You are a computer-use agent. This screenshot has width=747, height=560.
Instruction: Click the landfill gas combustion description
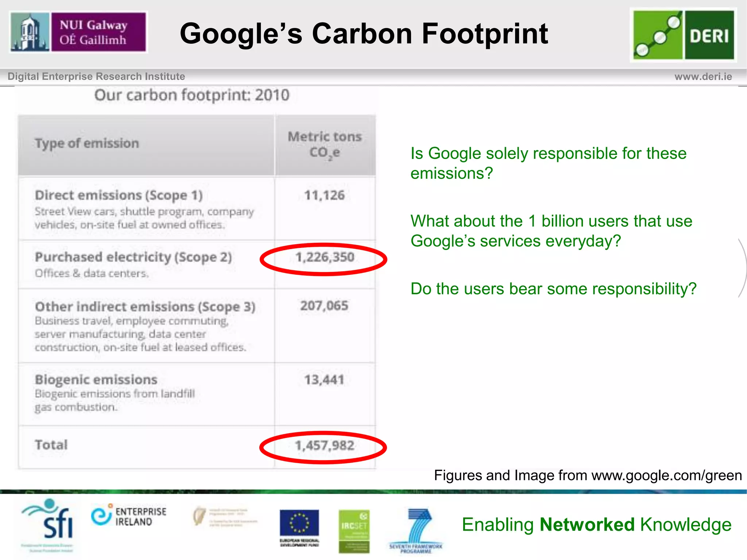[x=115, y=401]
